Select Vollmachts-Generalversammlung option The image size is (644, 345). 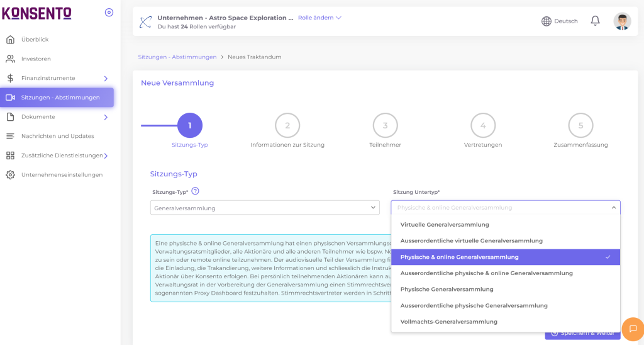pos(505,322)
